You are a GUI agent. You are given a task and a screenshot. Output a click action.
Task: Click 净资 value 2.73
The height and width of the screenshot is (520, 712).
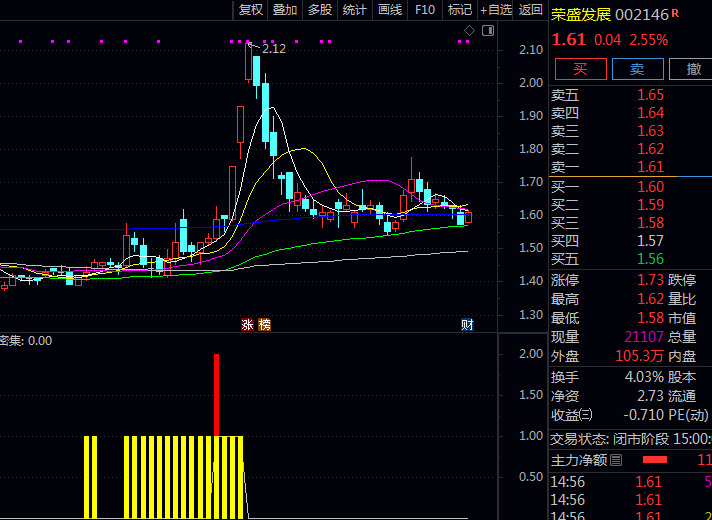(x=650, y=396)
